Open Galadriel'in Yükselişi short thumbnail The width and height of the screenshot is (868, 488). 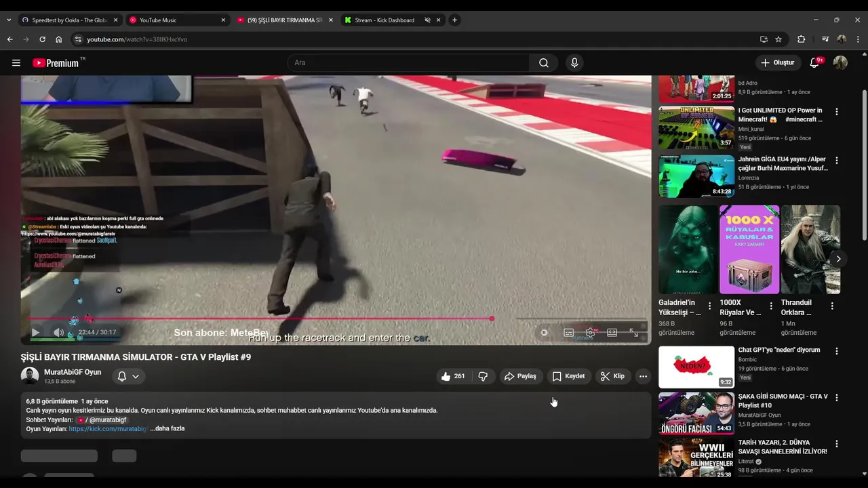click(x=688, y=249)
